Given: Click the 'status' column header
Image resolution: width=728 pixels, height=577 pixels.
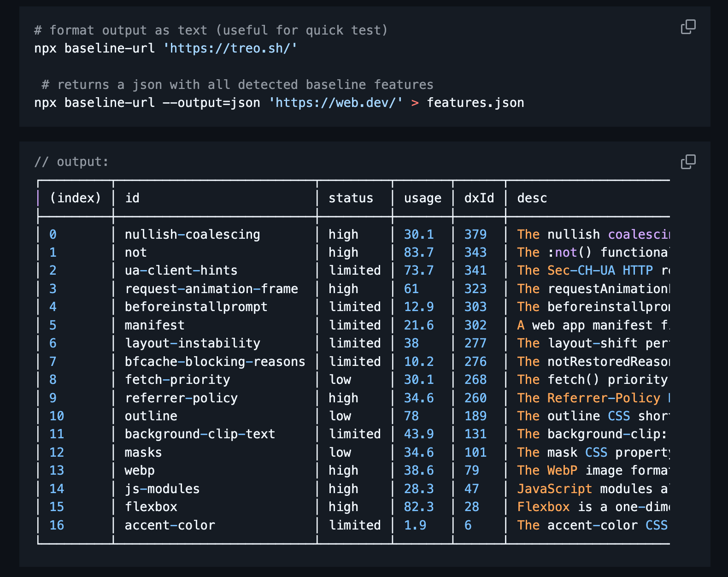Looking at the screenshot, I should pyautogui.click(x=351, y=198).
